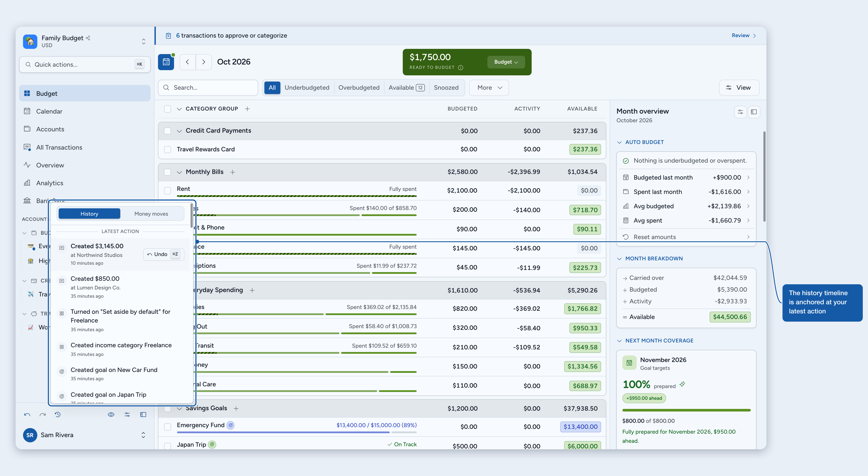The width and height of the screenshot is (868, 476).
Task: Go to the next month arrow
Action: (x=204, y=62)
